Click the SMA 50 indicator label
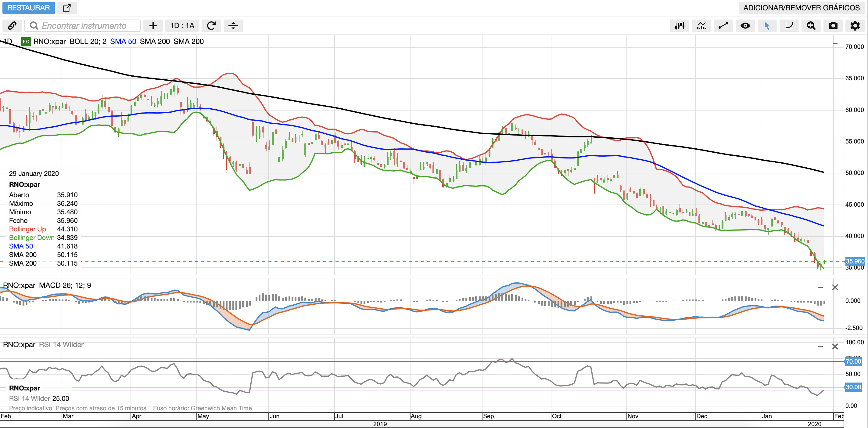Viewport: 868px width, 428px height. coord(123,42)
